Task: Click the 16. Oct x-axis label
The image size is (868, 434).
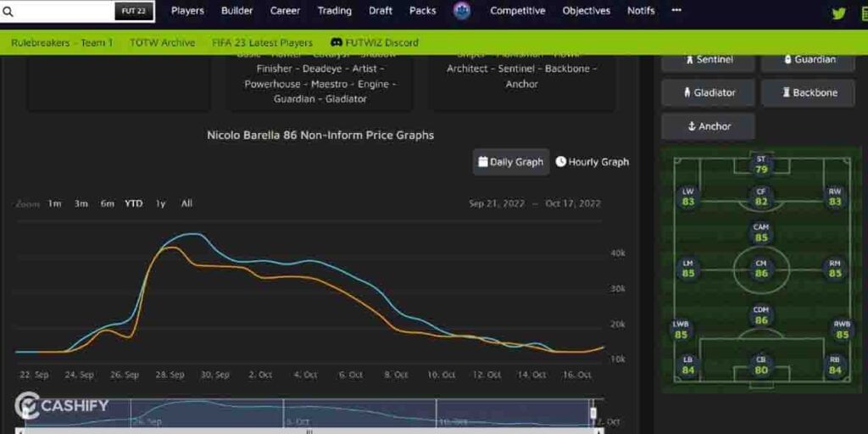Action: click(x=576, y=375)
